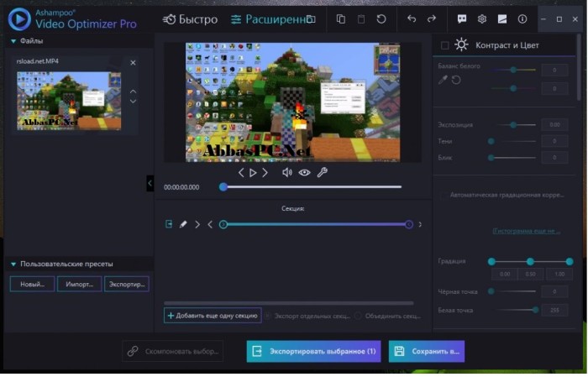Collapse the Файлы section
The image size is (588, 377).
pos(13,41)
